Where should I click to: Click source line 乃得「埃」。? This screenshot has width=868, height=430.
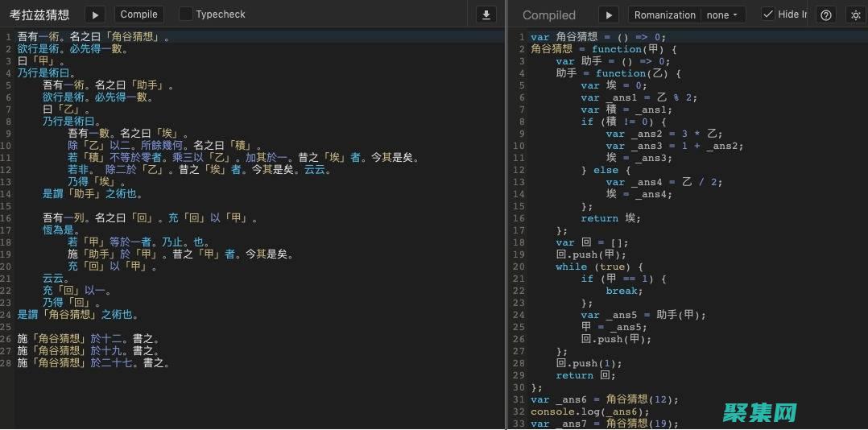97,182
